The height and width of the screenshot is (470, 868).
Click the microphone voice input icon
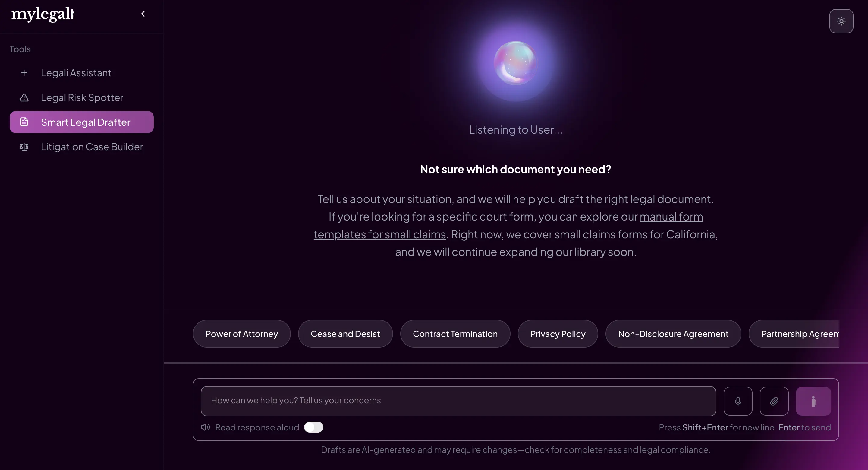[x=737, y=401]
